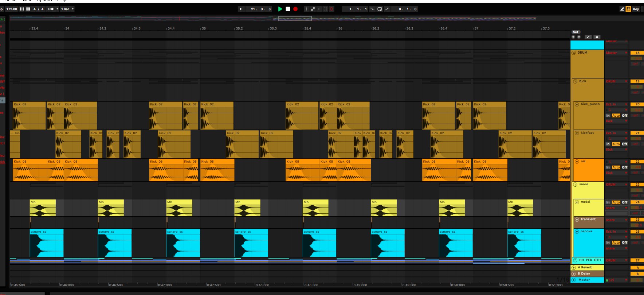Screen dimensions: 644x295
Task: Toggle the Loop switch icon
Action: (x=380, y=9)
